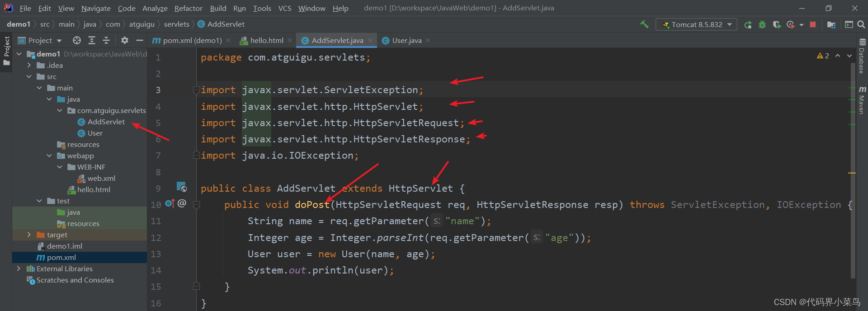Expand External Libraries node
The image size is (868, 311).
[19, 269]
